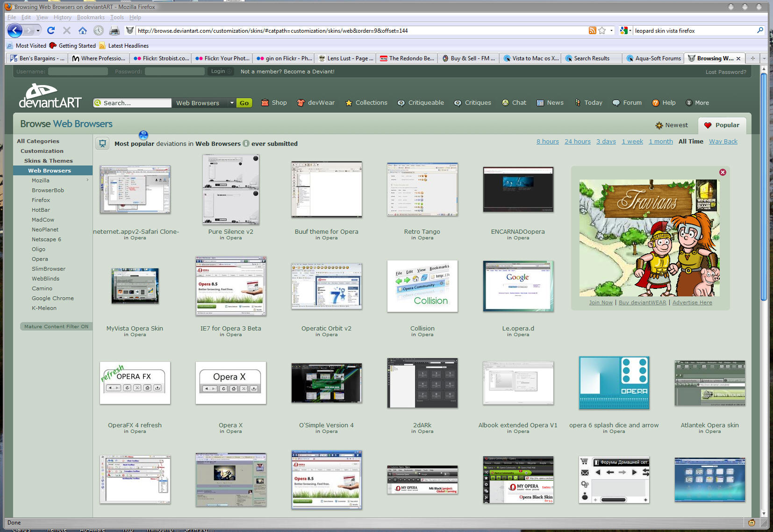This screenshot has width=773, height=532.
Task: Switch to the Ben's Bargains tab
Action: tap(37, 58)
